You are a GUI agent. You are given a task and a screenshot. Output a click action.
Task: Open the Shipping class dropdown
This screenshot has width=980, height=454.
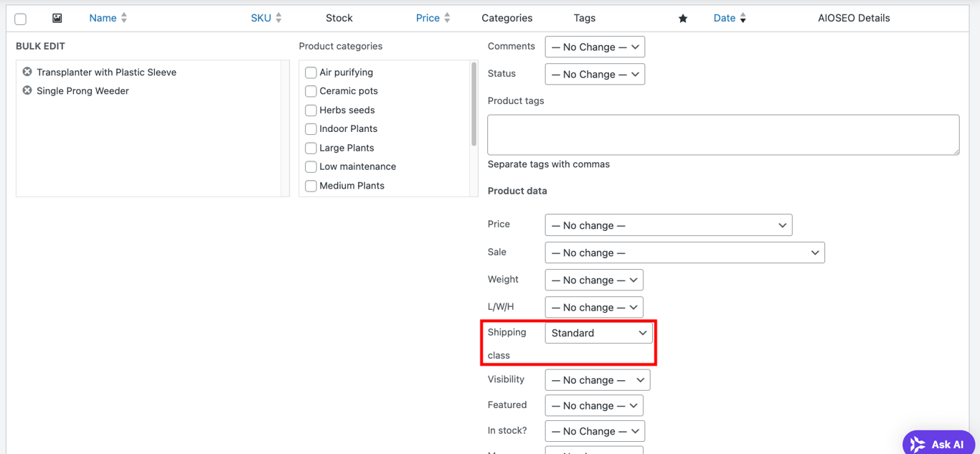598,332
